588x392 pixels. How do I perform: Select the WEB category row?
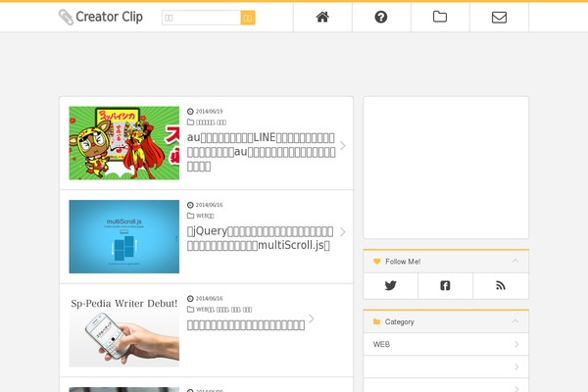click(x=446, y=344)
